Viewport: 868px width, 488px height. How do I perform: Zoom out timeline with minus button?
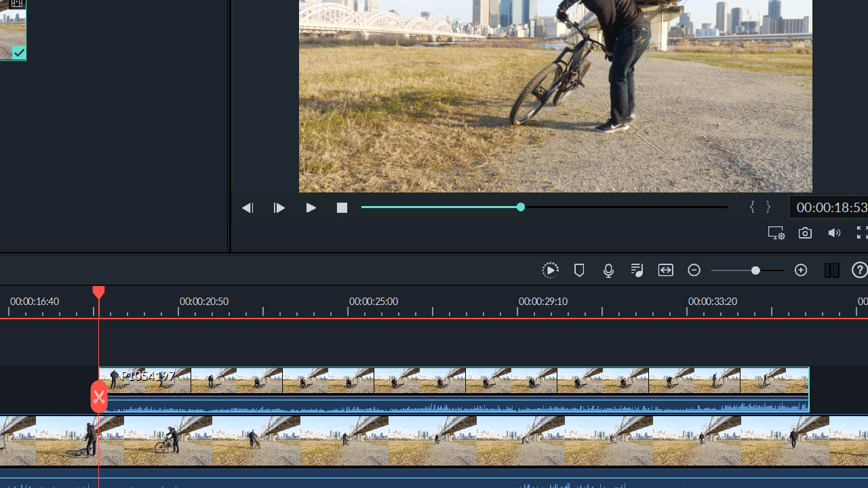[694, 270]
